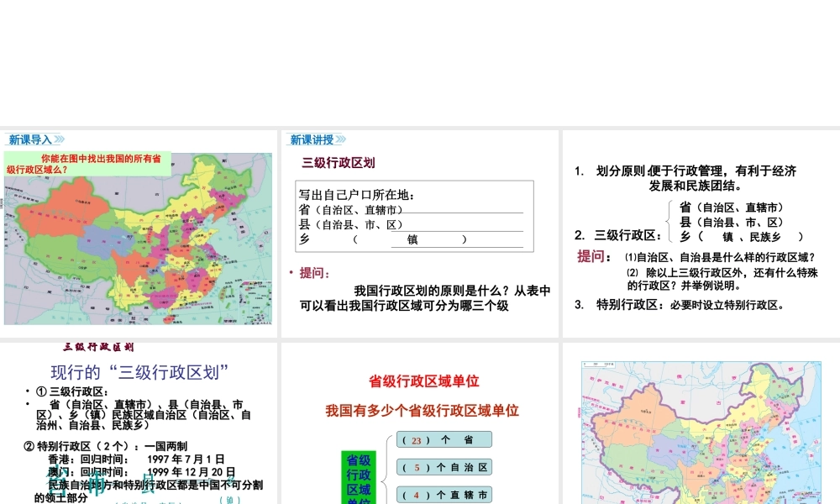The width and height of the screenshot is (840, 504).
Task: Click the blank line after 省（自治区、直辖市）
Action: coord(463,212)
